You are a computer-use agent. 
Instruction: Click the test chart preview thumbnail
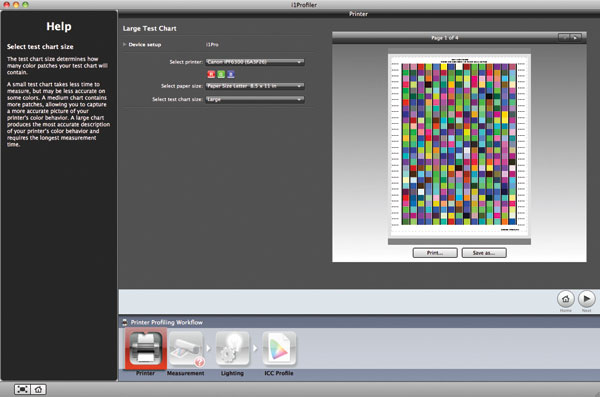tap(459, 145)
